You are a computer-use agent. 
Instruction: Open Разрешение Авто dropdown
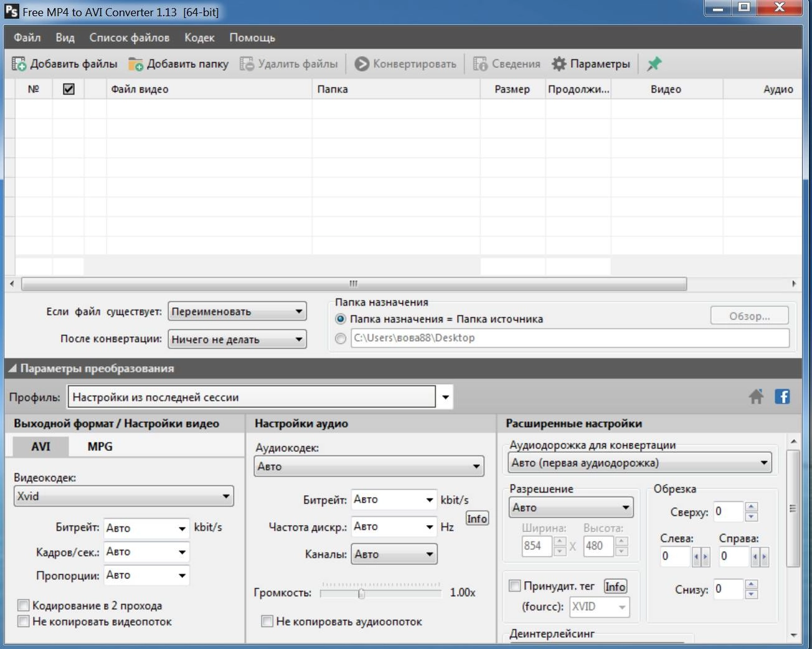point(571,508)
